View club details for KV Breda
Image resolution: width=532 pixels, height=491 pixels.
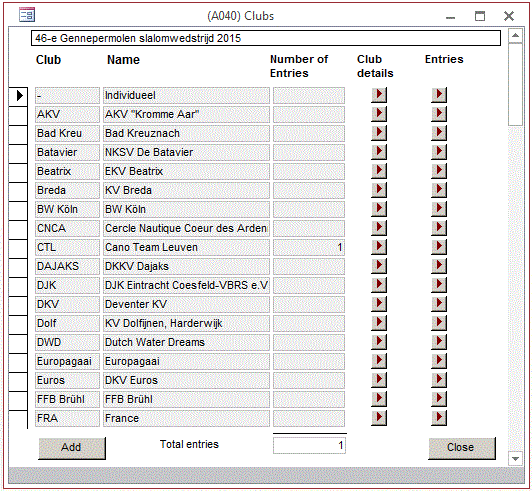pyautogui.click(x=379, y=190)
